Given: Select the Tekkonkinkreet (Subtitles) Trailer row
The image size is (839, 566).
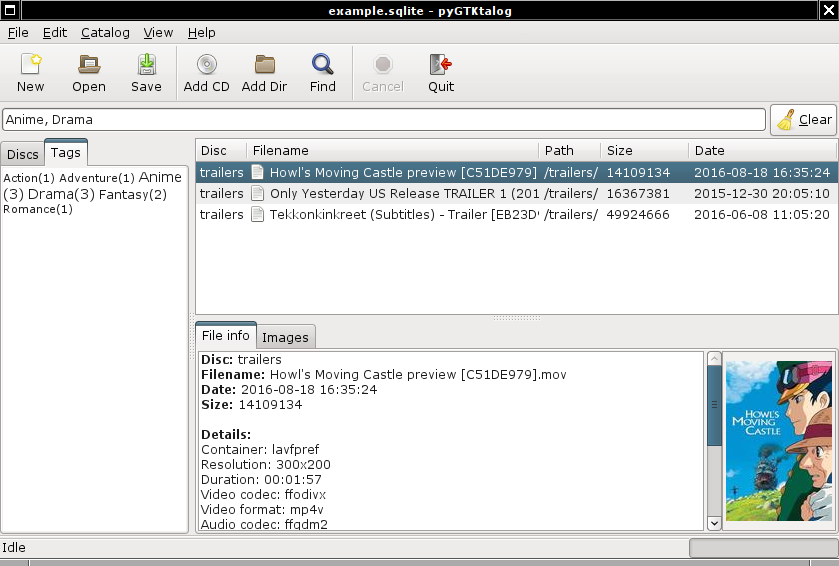Looking at the screenshot, I should [x=516, y=215].
